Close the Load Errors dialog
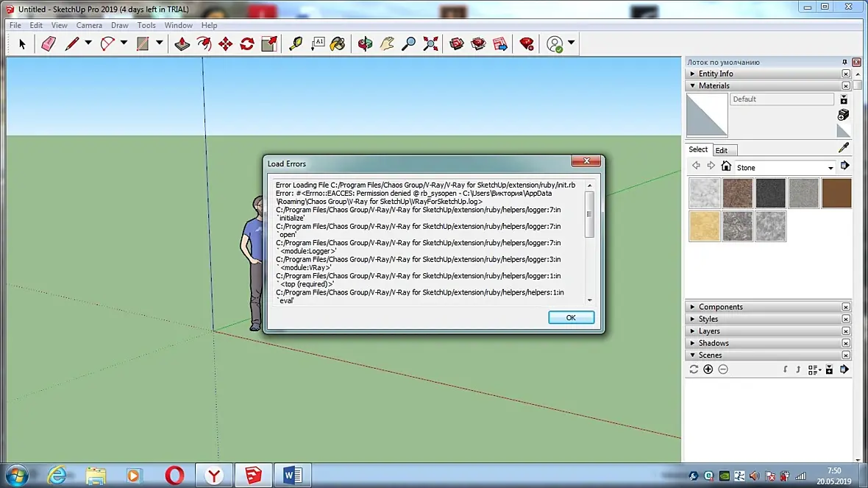The image size is (868, 488). pos(586,160)
